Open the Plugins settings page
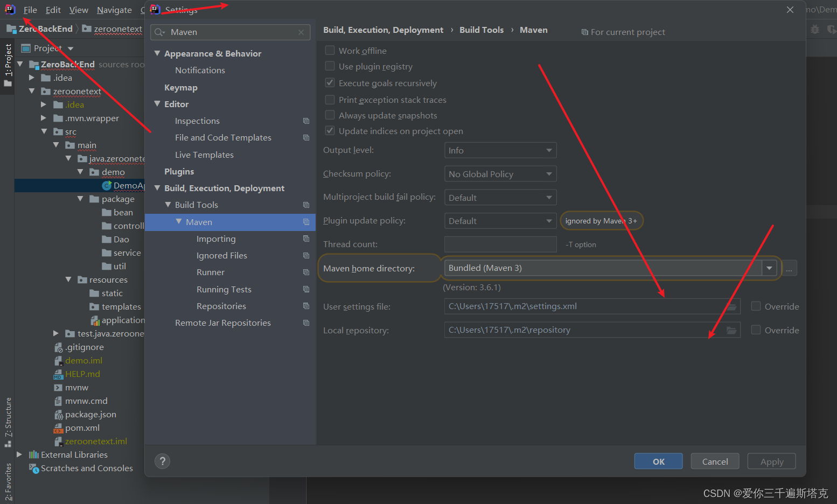The width and height of the screenshot is (837, 504). (179, 172)
